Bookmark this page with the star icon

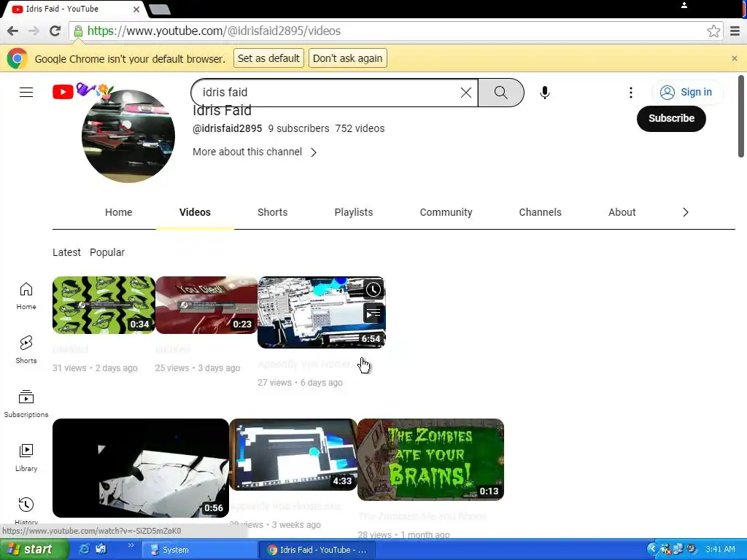tap(713, 31)
